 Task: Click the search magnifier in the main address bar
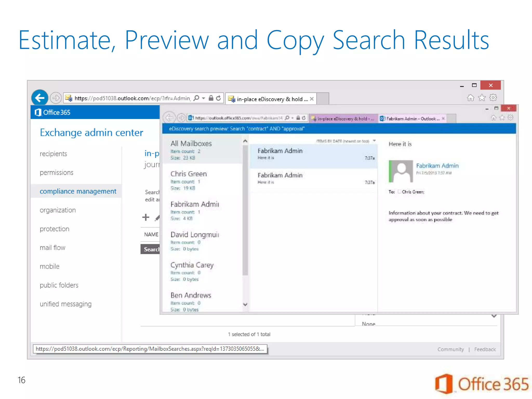[x=197, y=98]
